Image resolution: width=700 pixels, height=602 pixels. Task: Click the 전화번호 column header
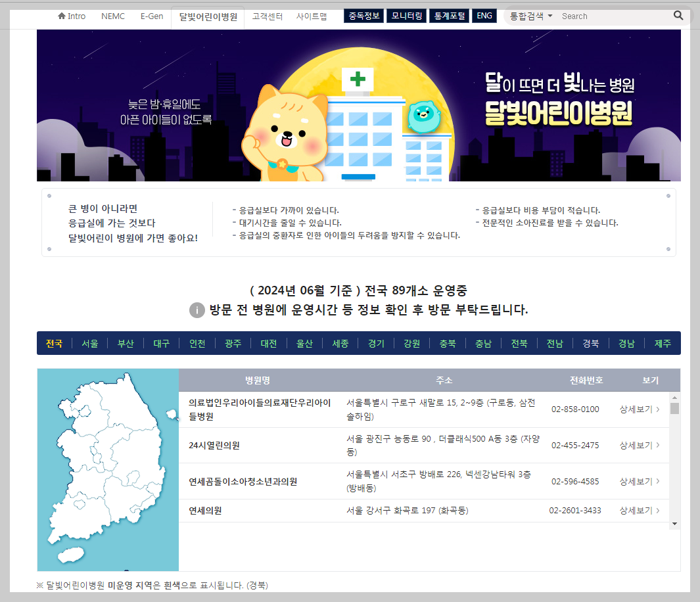586,381
